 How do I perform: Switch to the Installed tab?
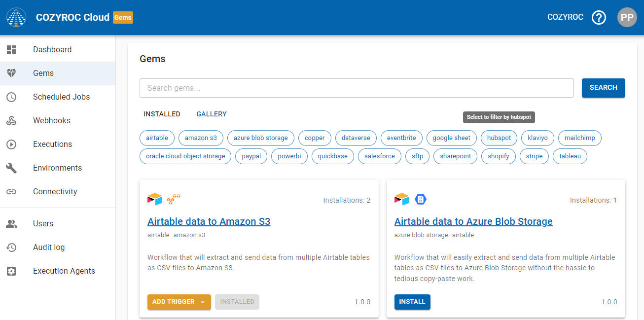tap(162, 114)
